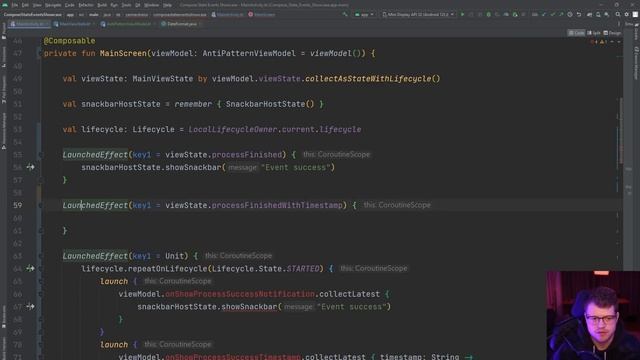Click on processFinishedWithTimestamp on line 59
This screenshot has width=640, height=360.
277,205
